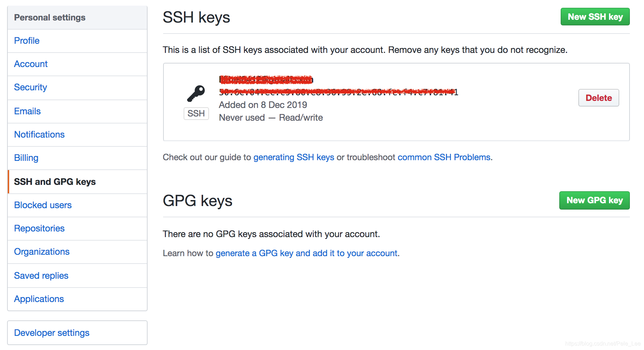Open the Notifications settings page
Viewport: 644px width, 350px height.
(39, 134)
